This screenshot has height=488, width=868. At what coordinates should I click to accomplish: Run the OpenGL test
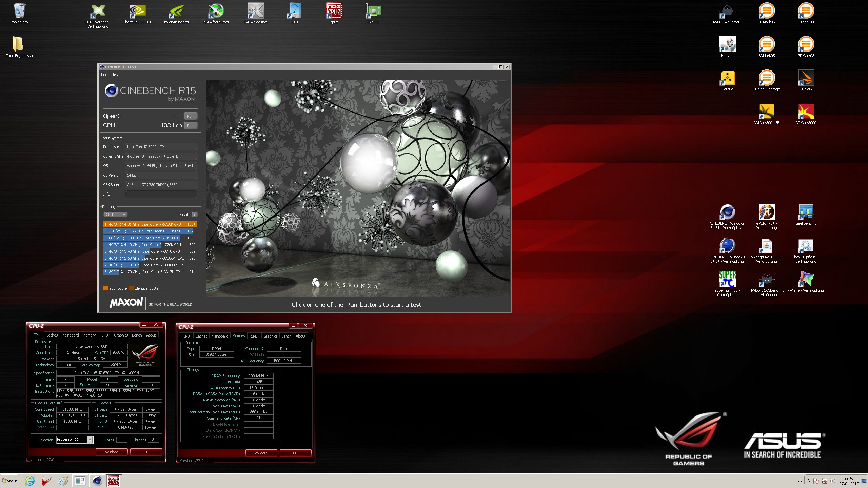pos(190,116)
